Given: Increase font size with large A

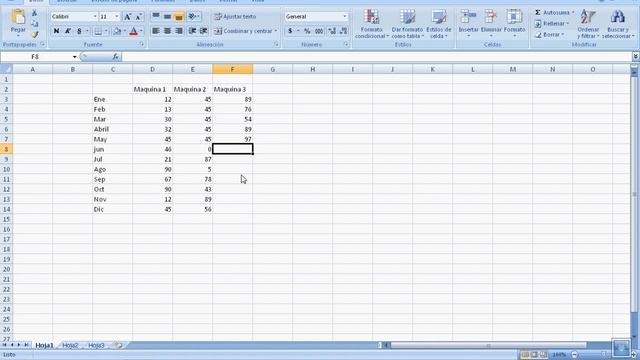Looking at the screenshot, I should point(127,17).
